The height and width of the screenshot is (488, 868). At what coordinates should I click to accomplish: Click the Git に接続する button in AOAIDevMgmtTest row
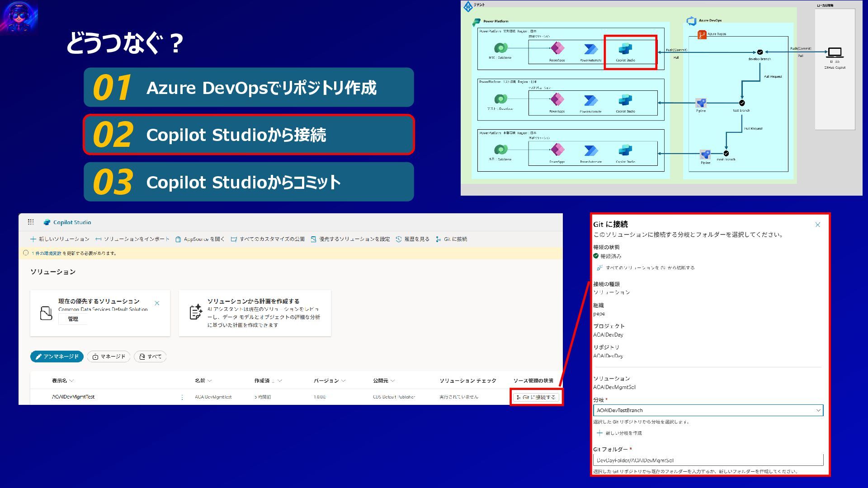pyautogui.click(x=536, y=397)
